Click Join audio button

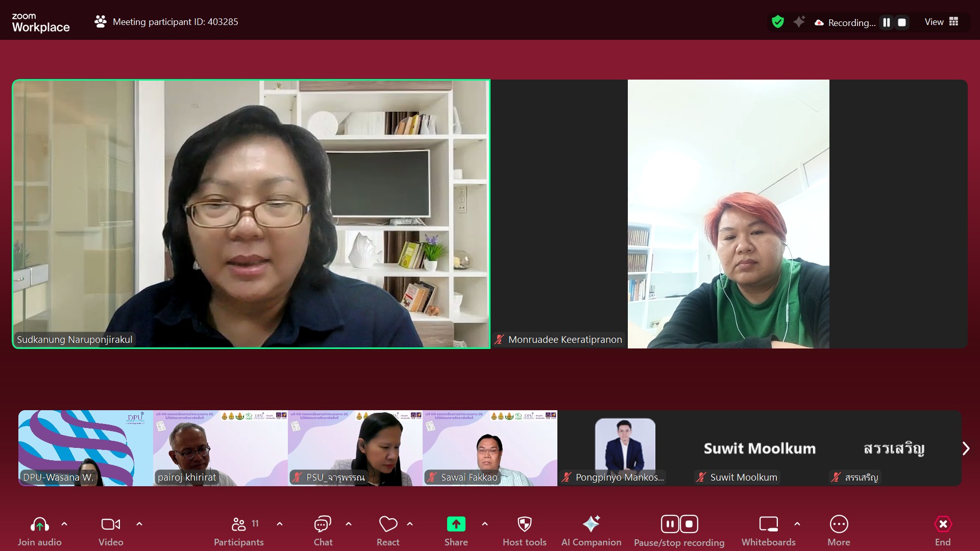[x=40, y=524]
